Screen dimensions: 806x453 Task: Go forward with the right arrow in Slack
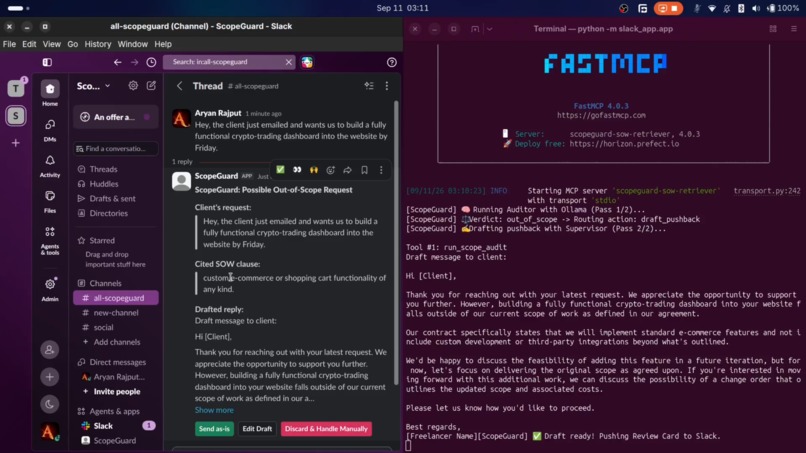134,62
